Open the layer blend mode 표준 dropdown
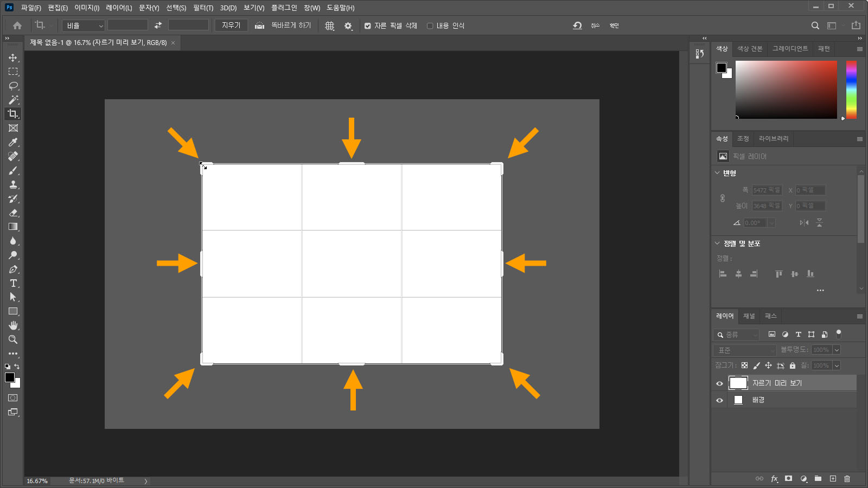The height and width of the screenshot is (488, 868). 745,350
